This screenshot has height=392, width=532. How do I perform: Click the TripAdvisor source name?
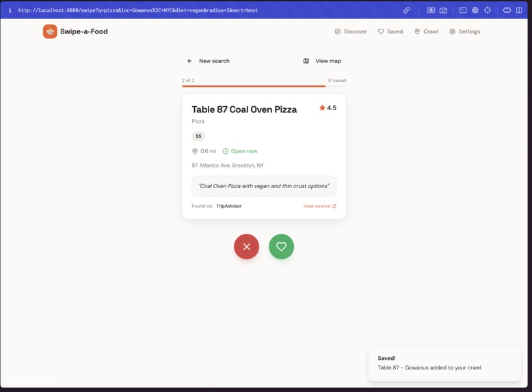[228, 206]
